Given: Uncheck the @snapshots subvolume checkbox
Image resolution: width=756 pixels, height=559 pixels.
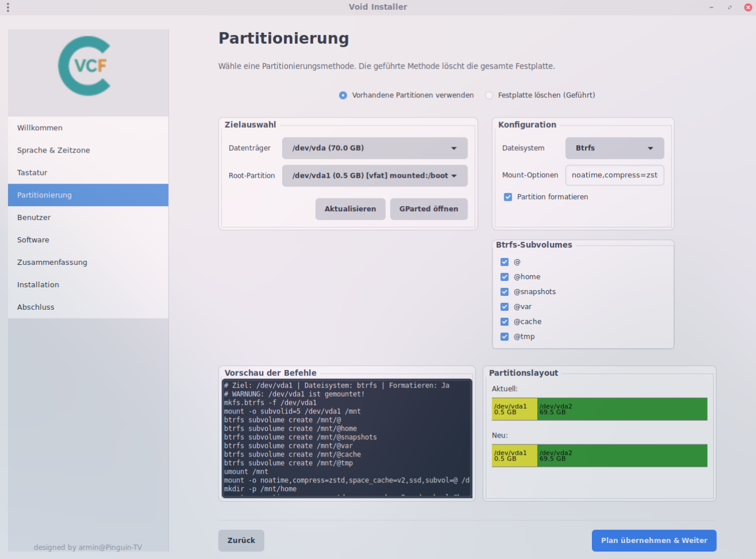Looking at the screenshot, I should 504,292.
